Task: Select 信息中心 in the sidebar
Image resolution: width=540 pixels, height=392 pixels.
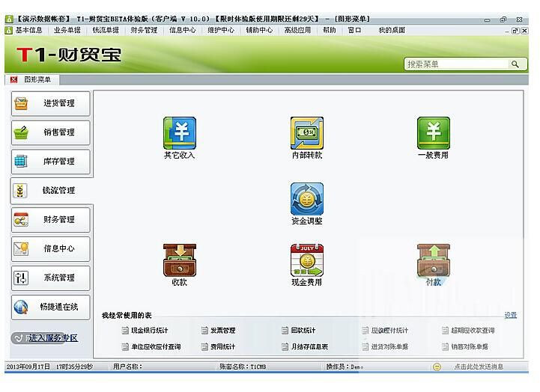Action: 51,248
